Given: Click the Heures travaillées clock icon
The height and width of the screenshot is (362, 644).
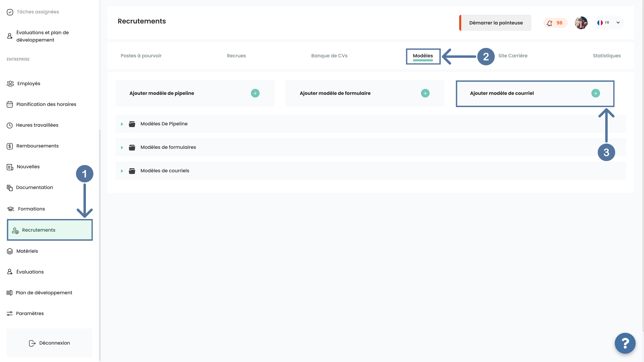Looking at the screenshot, I should tap(10, 125).
